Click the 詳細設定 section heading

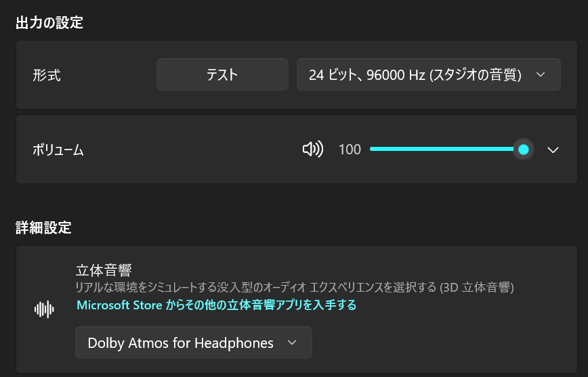43,227
